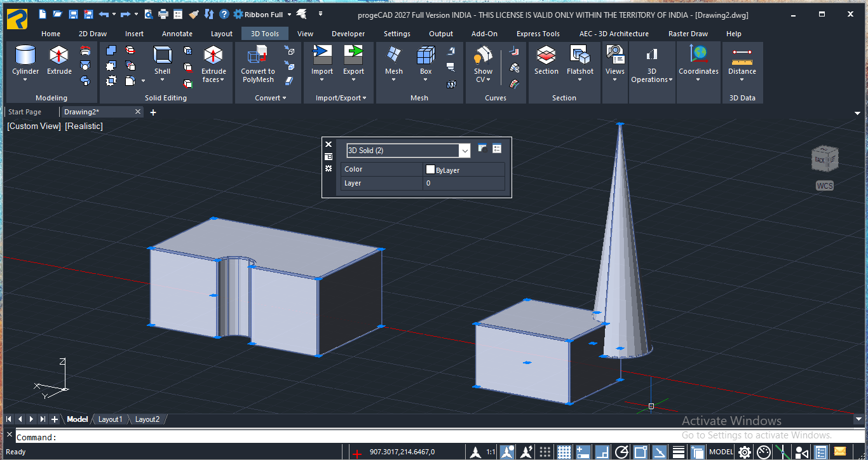Toggle MODEL space button in status bar

click(721, 452)
